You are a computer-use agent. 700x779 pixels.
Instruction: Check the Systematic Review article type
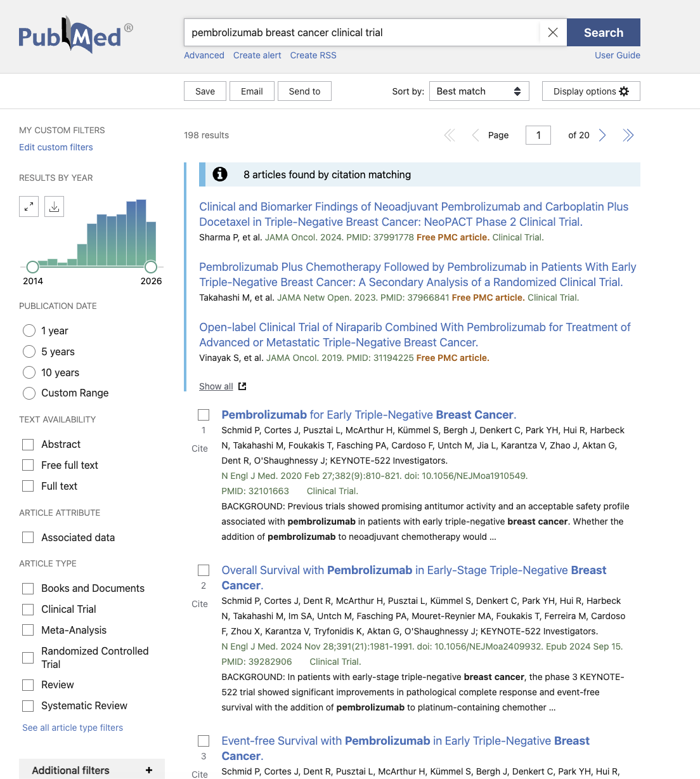(28, 705)
